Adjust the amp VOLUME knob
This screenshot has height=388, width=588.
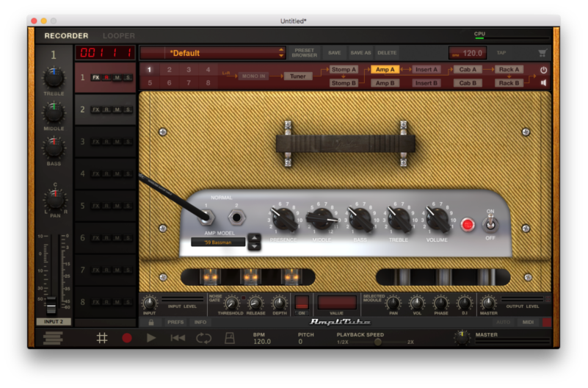(437, 220)
